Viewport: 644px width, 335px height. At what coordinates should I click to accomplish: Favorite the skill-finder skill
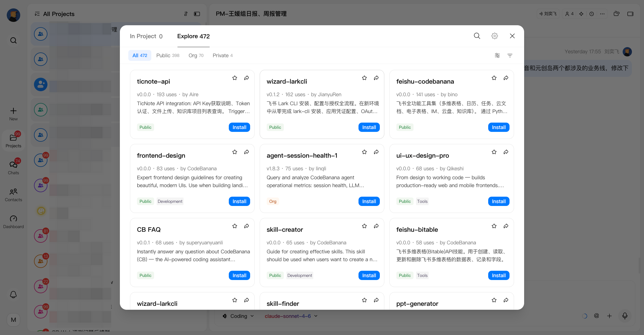364,300
